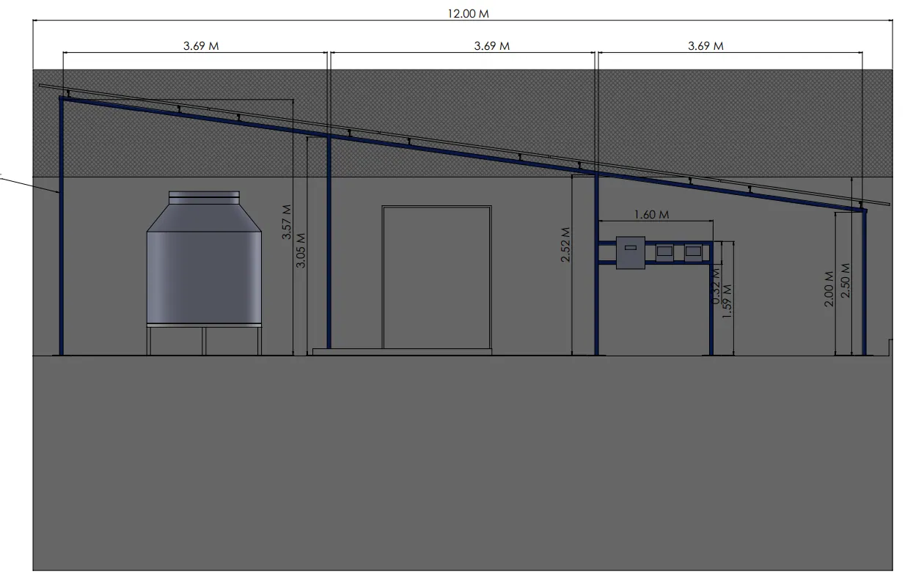Select the meter box farthest from the large panel

(693, 251)
